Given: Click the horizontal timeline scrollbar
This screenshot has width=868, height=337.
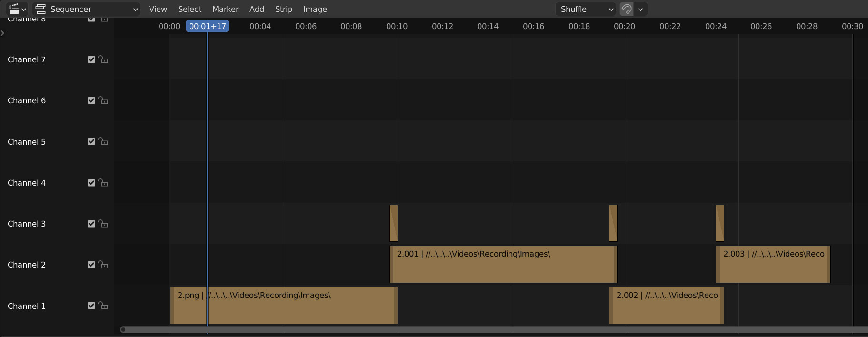Looking at the screenshot, I should click(494, 329).
